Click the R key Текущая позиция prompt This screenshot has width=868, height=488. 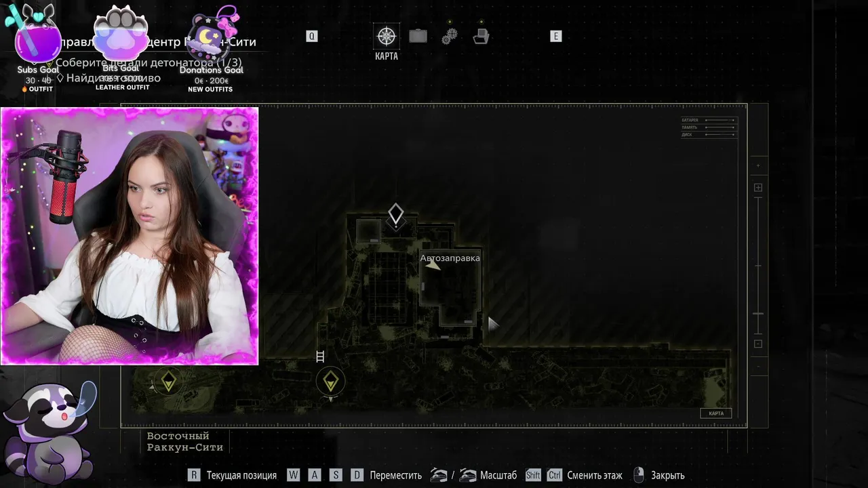194,475
